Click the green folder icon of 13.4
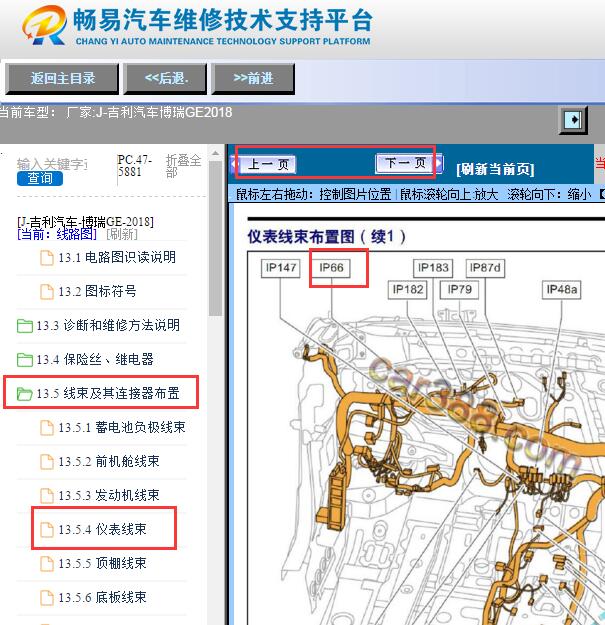 pos(25,360)
